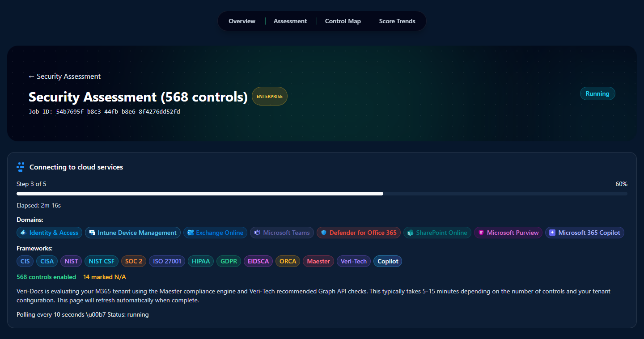Click the Identity & Access domain icon
644x339 pixels.
coord(23,233)
